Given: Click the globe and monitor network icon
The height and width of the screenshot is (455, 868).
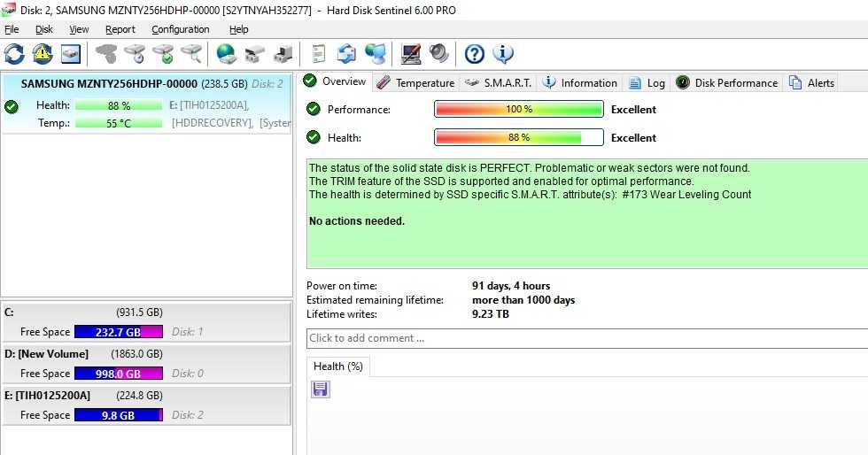Looking at the screenshot, I should (376, 54).
